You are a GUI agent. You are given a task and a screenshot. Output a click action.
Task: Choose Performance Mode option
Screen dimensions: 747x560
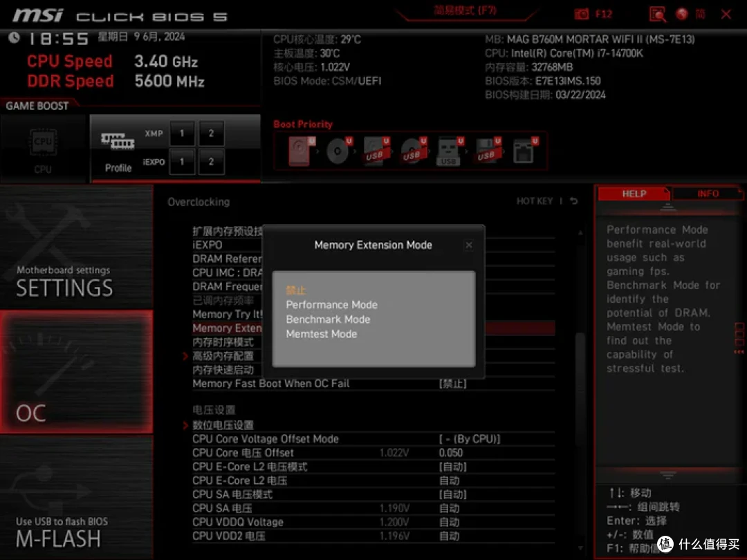(331, 305)
